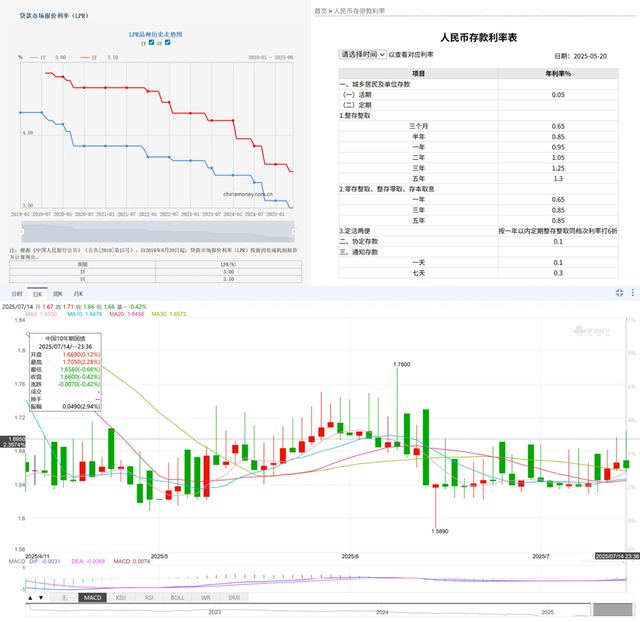Click the 五年 fixed deposit rate 1.3
Image resolution: width=640 pixels, height=622 pixels.
(x=558, y=179)
